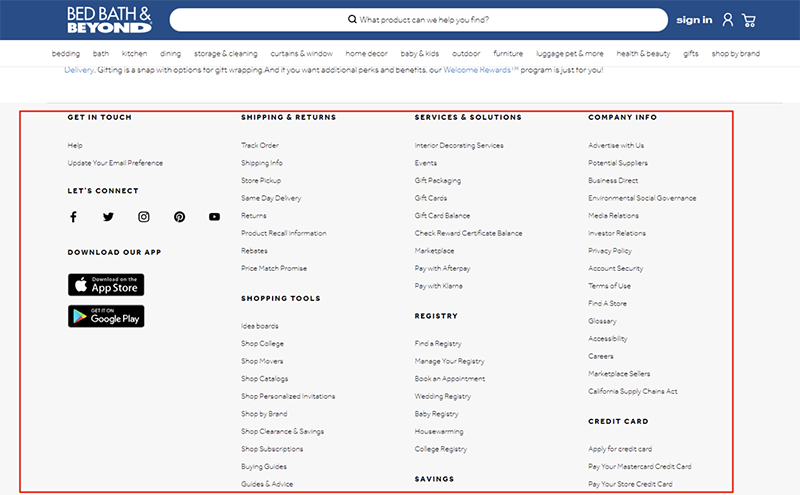Screen dimensions: 800x495
Task: Click the account profile icon
Action: [x=727, y=20]
